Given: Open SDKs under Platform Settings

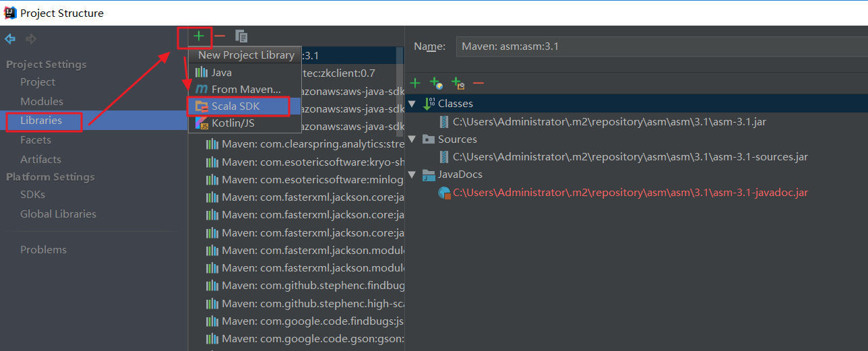Looking at the screenshot, I should click(x=32, y=194).
